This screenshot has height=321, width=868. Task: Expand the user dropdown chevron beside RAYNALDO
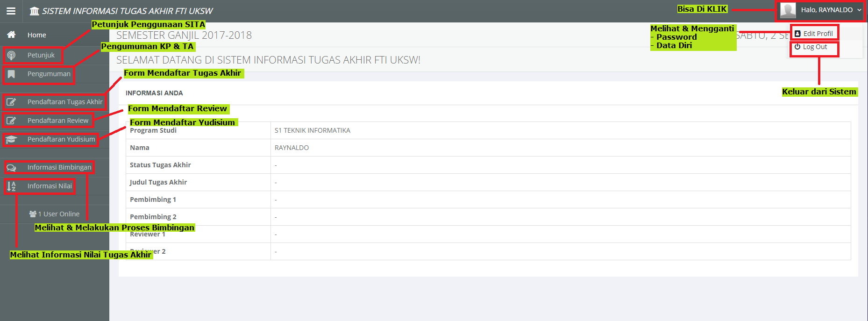pos(859,10)
